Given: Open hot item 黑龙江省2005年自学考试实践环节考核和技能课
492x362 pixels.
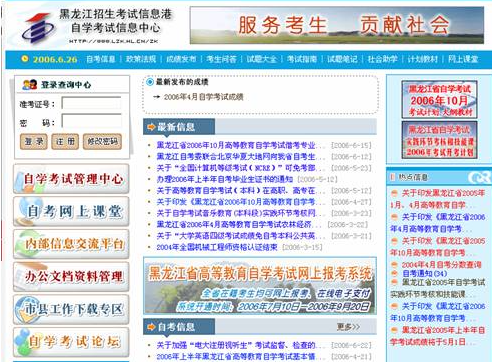Looking at the screenshot, I should point(437,288).
